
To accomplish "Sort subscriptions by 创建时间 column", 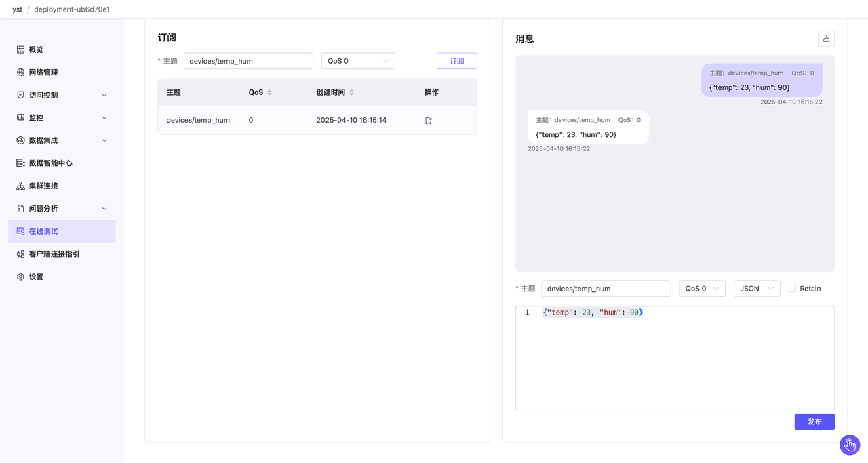I will tap(351, 92).
